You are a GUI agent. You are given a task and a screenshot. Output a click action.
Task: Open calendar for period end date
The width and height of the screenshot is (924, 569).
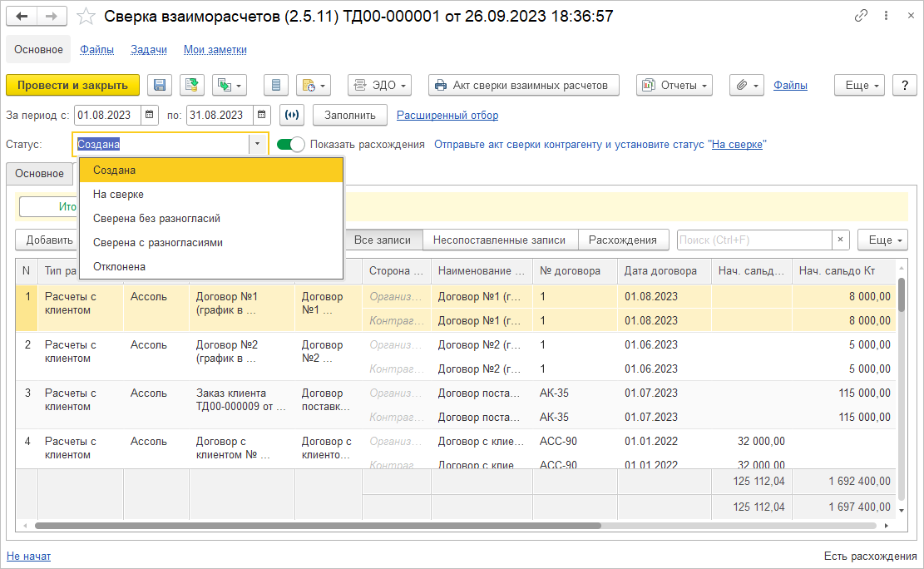coord(262,115)
